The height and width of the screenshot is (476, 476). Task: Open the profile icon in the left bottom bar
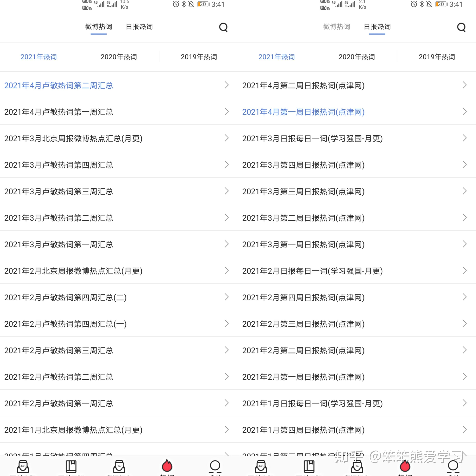tap(215, 466)
